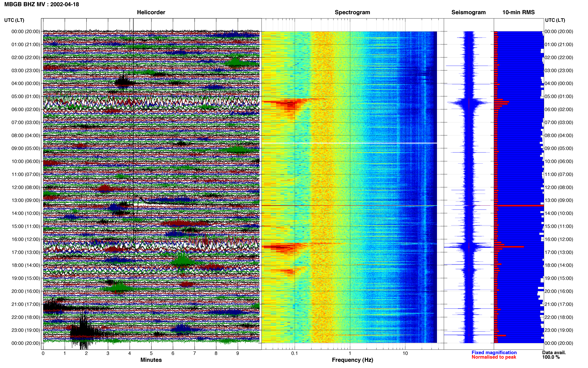The image size is (588, 368).
Task: Click the right '06:00 (02:00)' time label
Action: click(559, 109)
